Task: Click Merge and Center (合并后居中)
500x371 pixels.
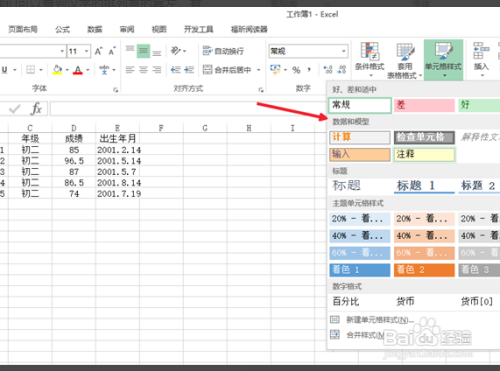Action: coord(227,70)
